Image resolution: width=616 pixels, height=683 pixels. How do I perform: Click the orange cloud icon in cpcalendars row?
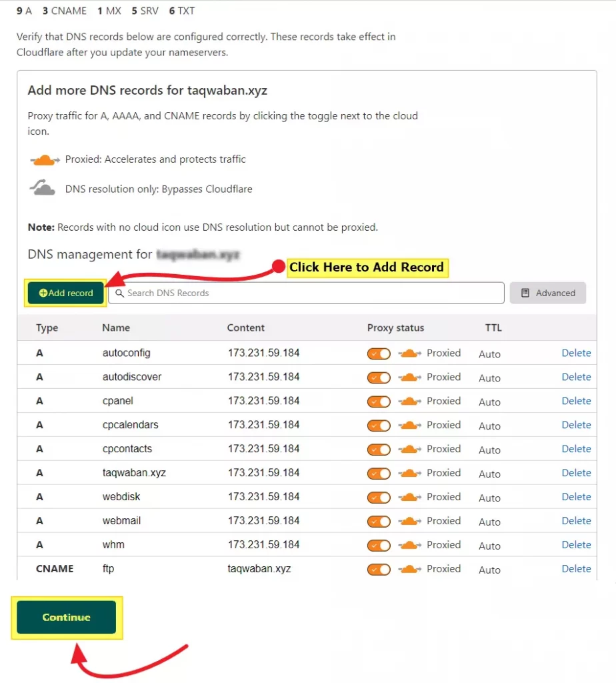pos(409,425)
